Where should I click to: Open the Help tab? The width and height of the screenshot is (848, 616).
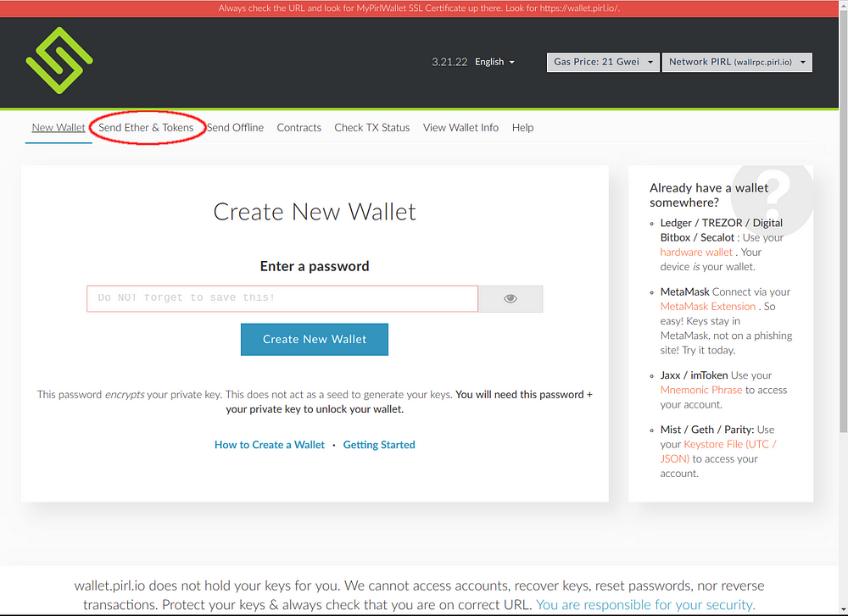[523, 128]
